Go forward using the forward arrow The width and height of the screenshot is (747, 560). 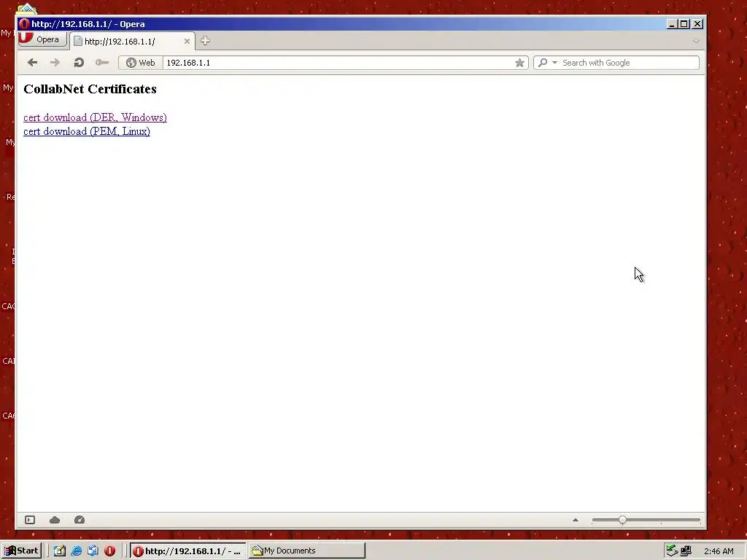tap(55, 63)
